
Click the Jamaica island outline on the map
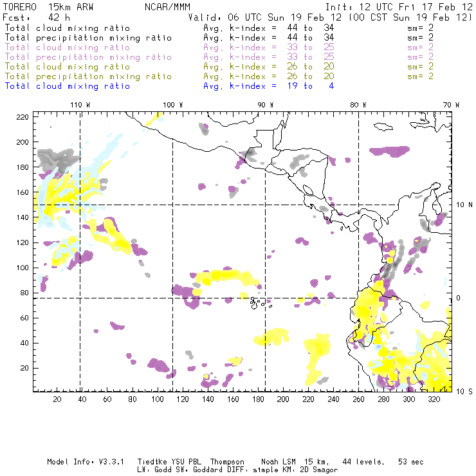coord(383,127)
